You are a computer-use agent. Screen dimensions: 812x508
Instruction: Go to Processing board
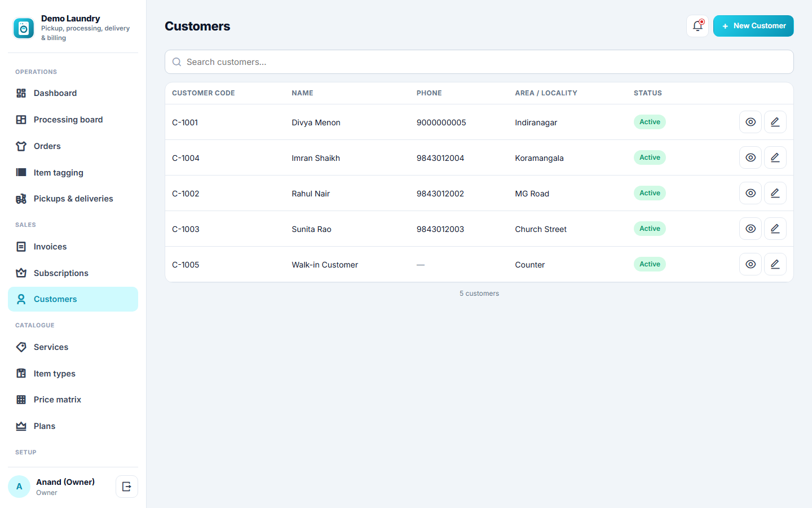pyautogui.click(x=73, y=120)
